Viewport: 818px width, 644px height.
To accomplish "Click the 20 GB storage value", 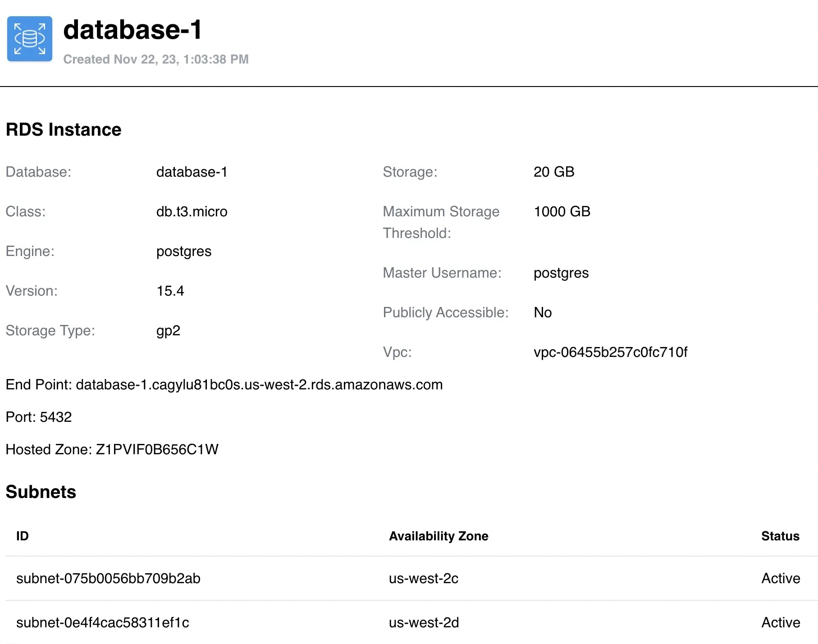I will (553, 172).
